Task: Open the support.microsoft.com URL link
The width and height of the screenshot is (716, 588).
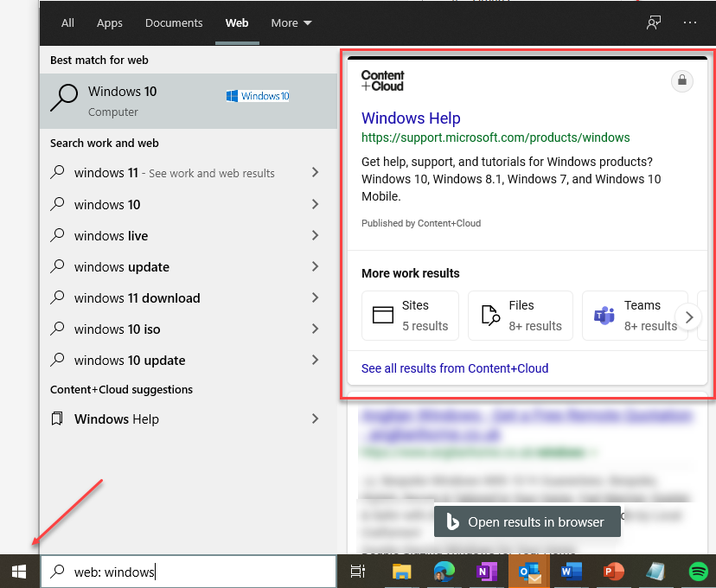Action: point(495,137)
